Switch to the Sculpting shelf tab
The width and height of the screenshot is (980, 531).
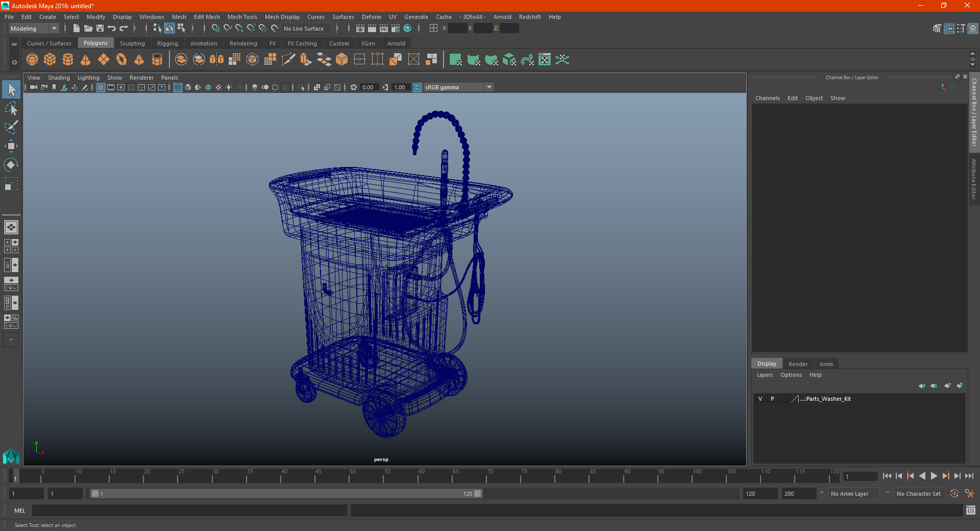[132, 43]
